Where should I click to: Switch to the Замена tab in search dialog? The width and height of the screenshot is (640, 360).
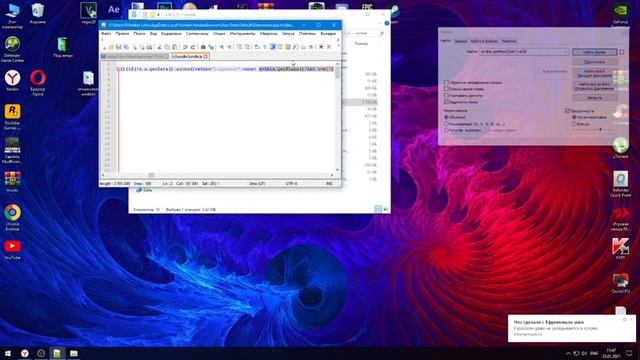[461, 41]
